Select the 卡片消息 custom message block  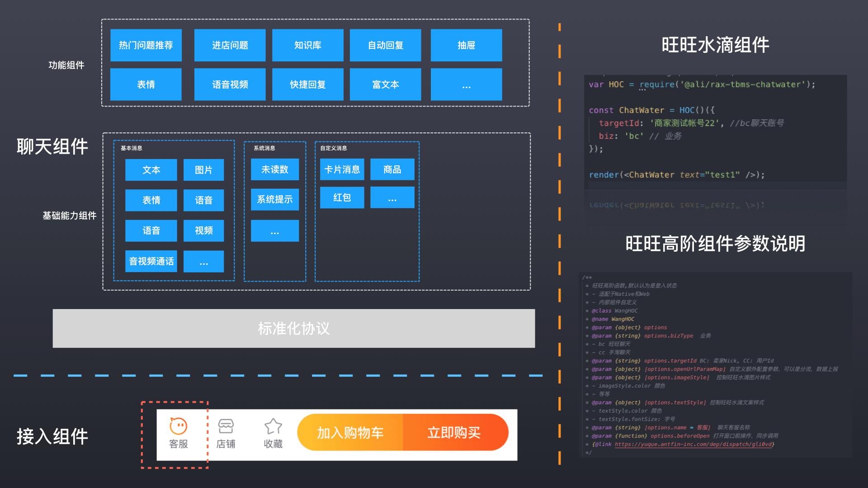tap(342, 169)
